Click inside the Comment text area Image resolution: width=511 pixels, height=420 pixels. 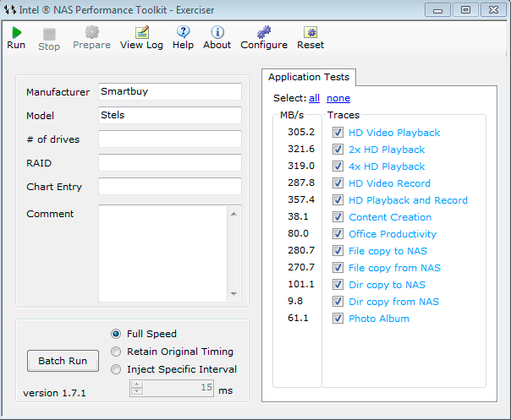162,254
